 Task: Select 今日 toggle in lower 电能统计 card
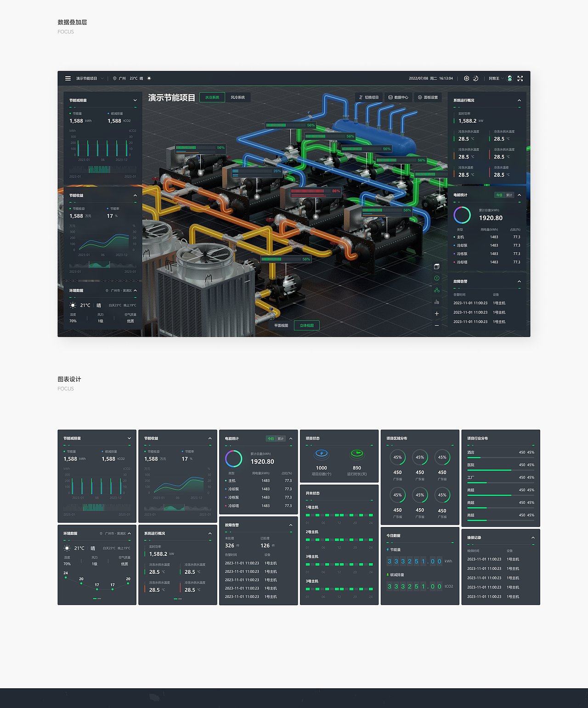click(271, 439)
